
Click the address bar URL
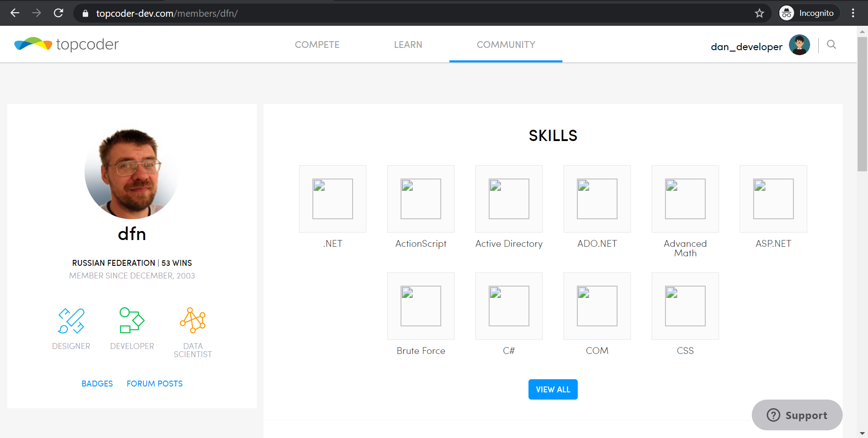[167, 14]
